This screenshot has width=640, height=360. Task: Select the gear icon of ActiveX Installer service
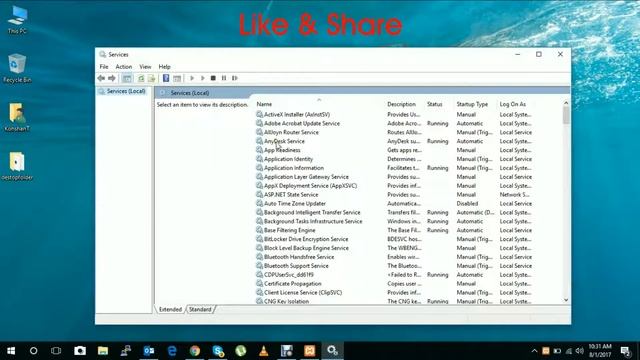click(x=259, y=114)
